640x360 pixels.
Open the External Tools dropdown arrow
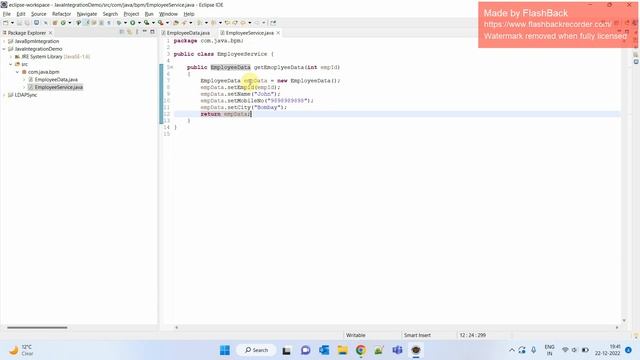tap(167, 23)
